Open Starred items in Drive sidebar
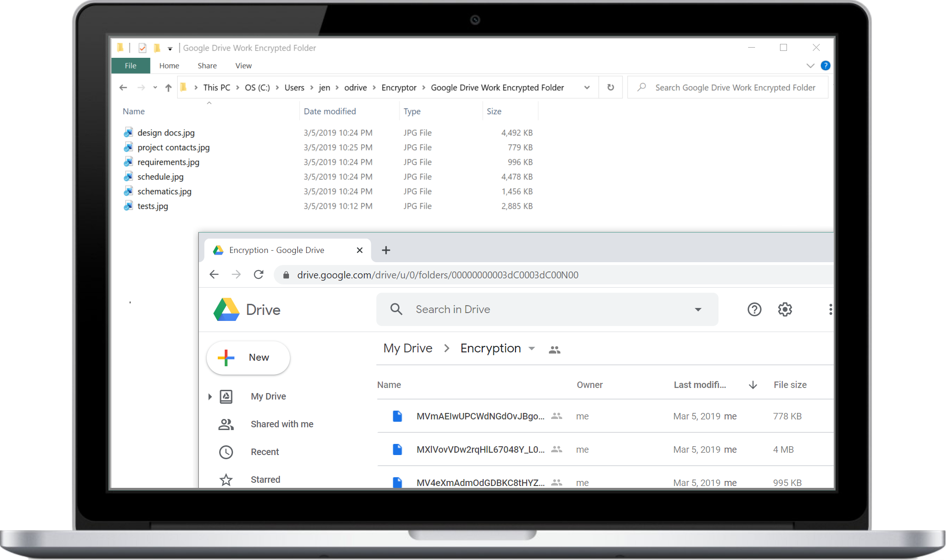The image size is (946, 560). point(265,480)
